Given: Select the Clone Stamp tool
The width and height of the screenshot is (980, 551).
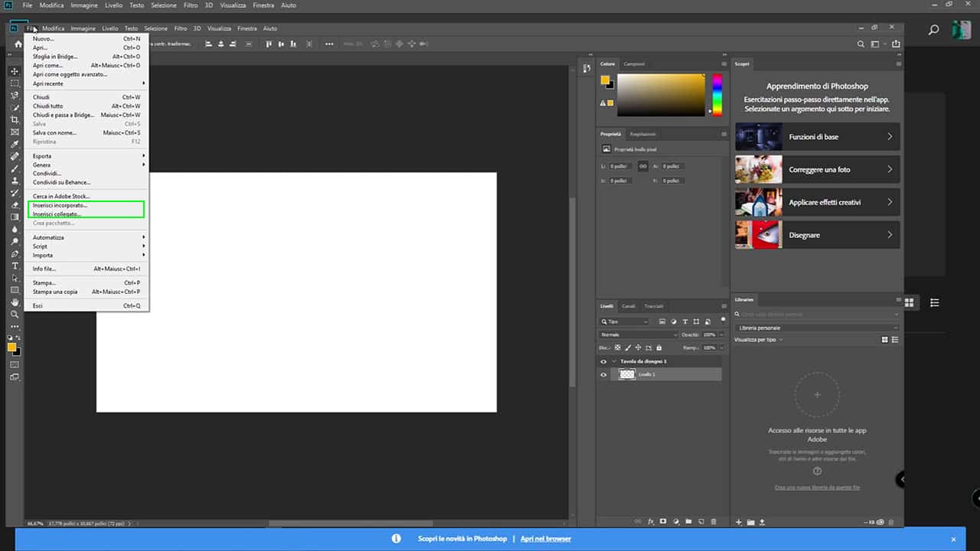Looking at the screenshot, I should click(15, 181).
